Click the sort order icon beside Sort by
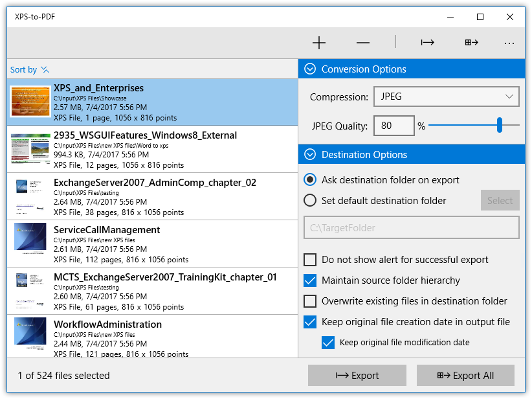Screen dimensions: 532x399 point(45,69)
